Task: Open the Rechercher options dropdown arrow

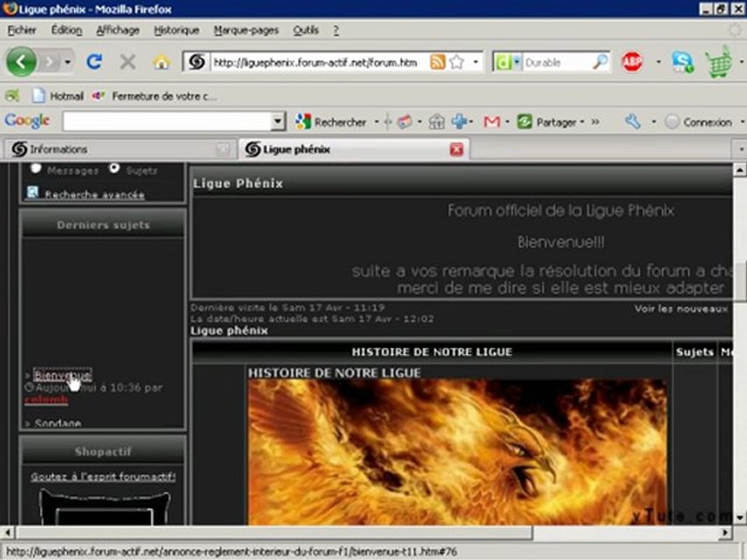Action: pyautogui.click(x=377, y=122)
